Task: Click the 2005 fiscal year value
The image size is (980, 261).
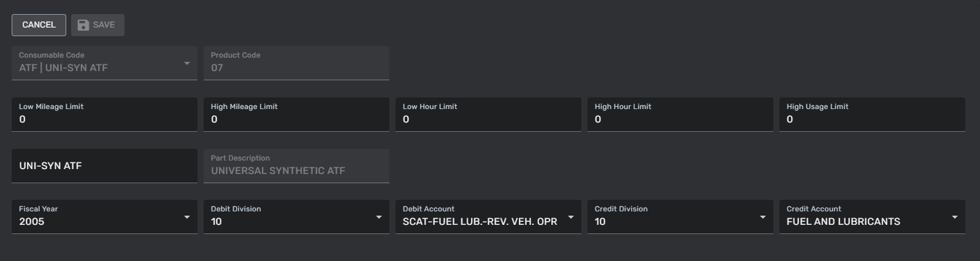Action: (x=32, y=222)
